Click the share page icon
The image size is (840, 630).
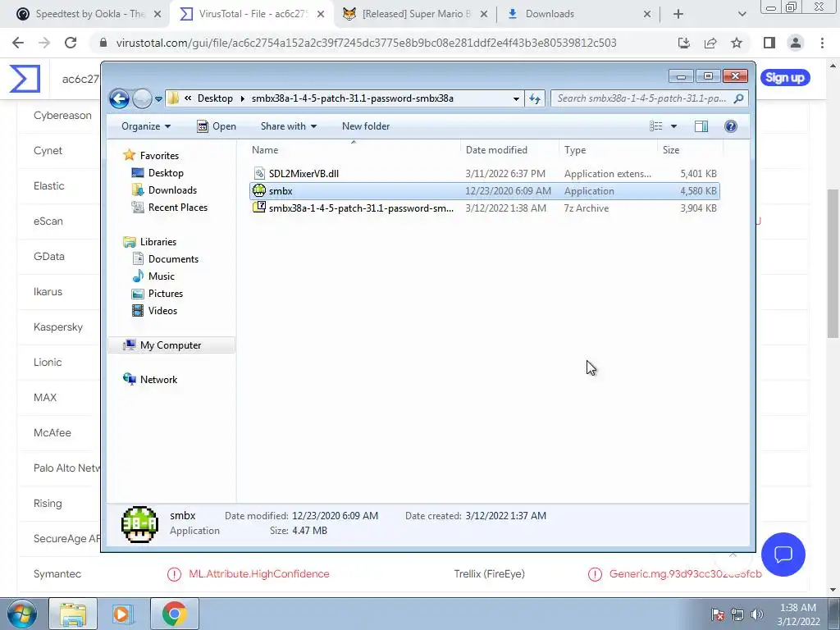click(x=710, y=43)
